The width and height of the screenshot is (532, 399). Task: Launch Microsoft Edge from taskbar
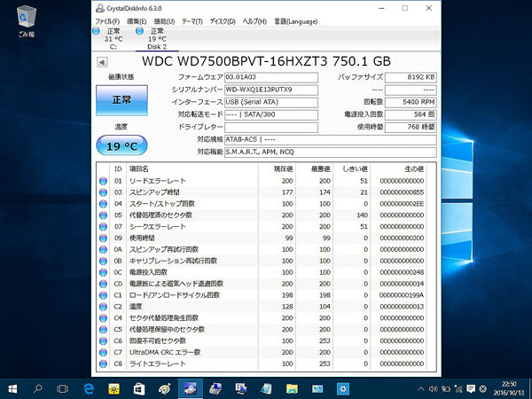(x=88, y=388)
